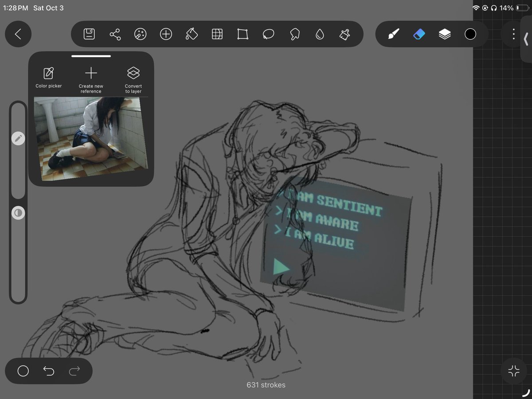Tap the collapse fullscreen arrows icon

pos(514,371)
